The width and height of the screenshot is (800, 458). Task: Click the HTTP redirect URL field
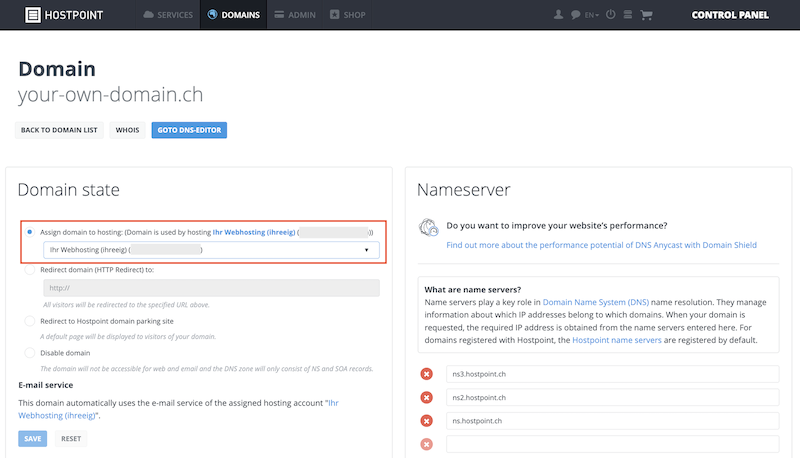click(211, 288)
